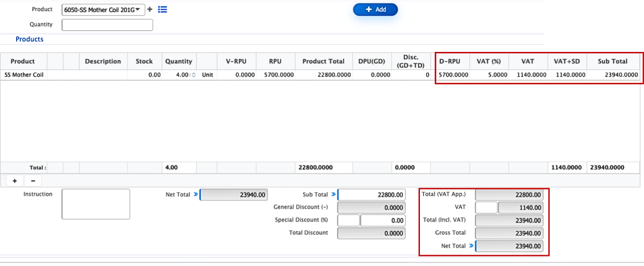Click the quantity spinner in SS Mother Coil row
Image resolution: width=644 pixels, height=266 pixels.
click(x=194, y=75)
